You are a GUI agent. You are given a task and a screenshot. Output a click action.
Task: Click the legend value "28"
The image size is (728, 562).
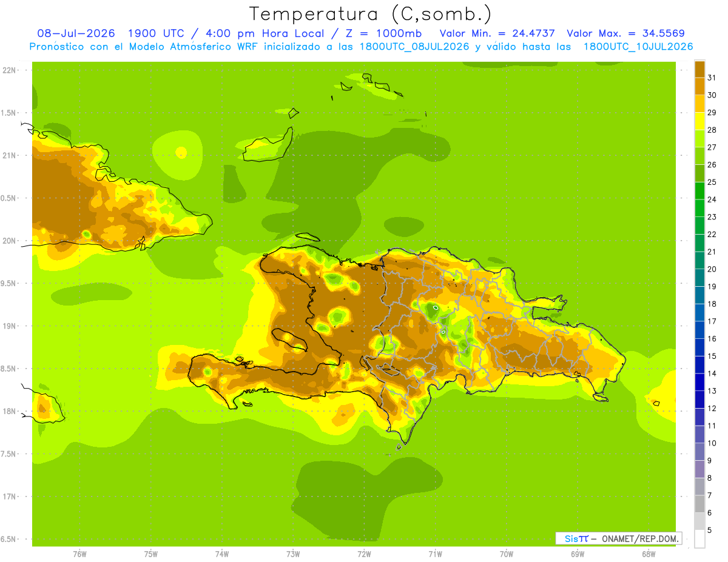coord(712,130)
